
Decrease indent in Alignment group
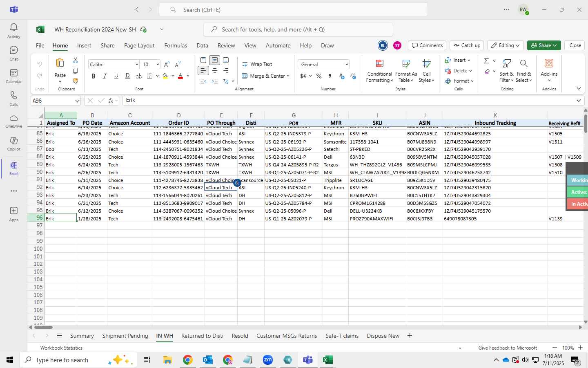203,81
